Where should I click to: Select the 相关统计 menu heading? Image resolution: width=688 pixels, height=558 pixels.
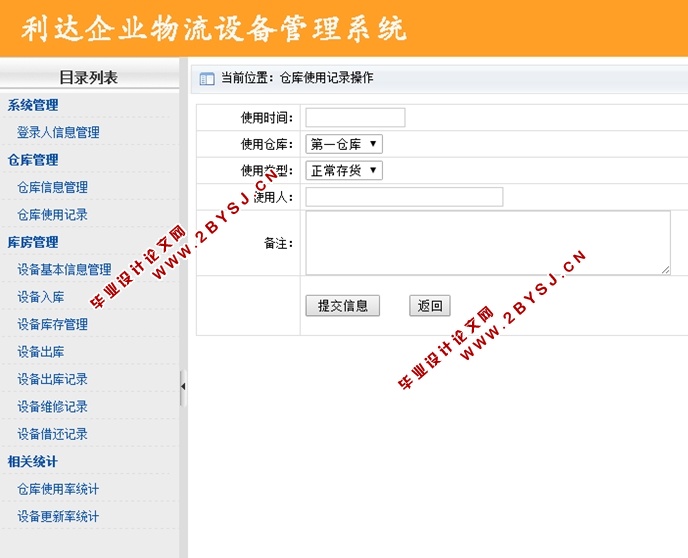32,461
